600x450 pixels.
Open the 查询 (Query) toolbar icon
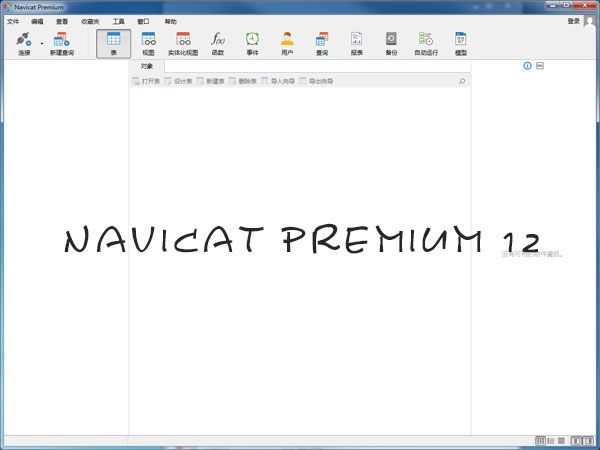[322, 39]
